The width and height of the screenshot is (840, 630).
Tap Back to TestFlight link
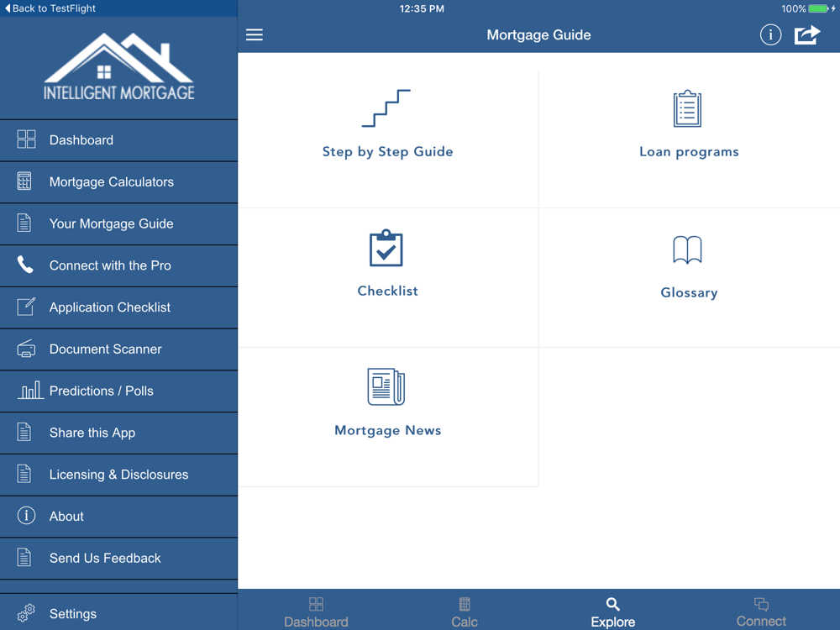click(x=50, y=8)
